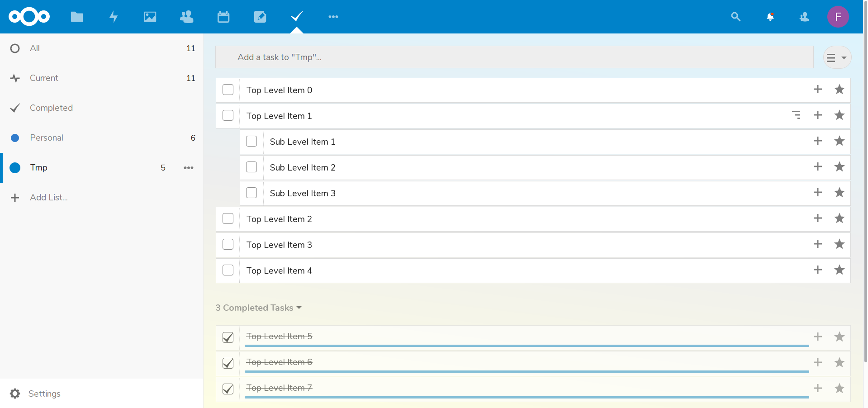
Task: Add a subtask to Top Level Item 0
Action: click(x=817, y=89)
